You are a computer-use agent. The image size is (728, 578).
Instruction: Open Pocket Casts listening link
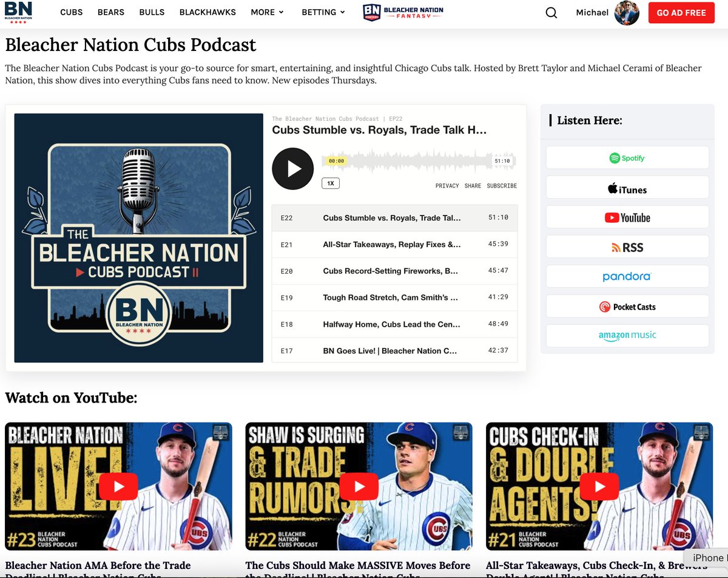(627, 307)
